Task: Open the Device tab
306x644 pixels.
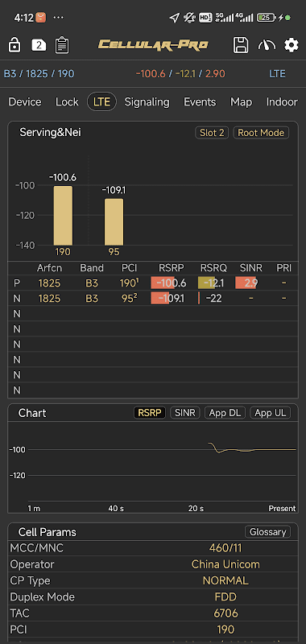Action: 25,102
